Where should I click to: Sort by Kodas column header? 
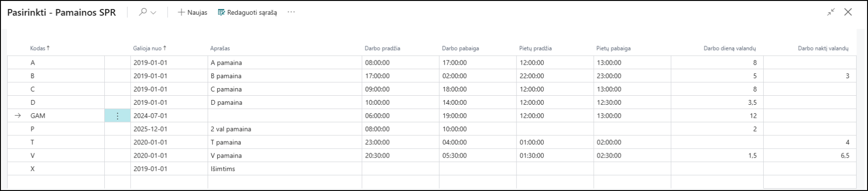(x=40, y=48)
